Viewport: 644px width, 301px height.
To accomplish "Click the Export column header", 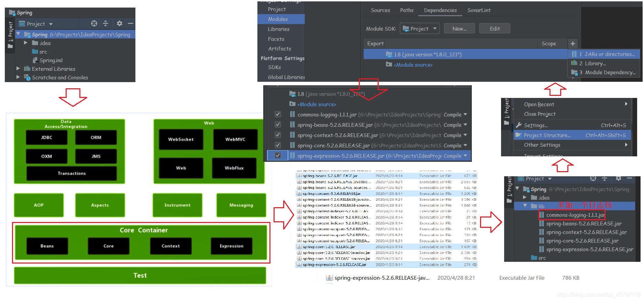I will coord(375,44).
